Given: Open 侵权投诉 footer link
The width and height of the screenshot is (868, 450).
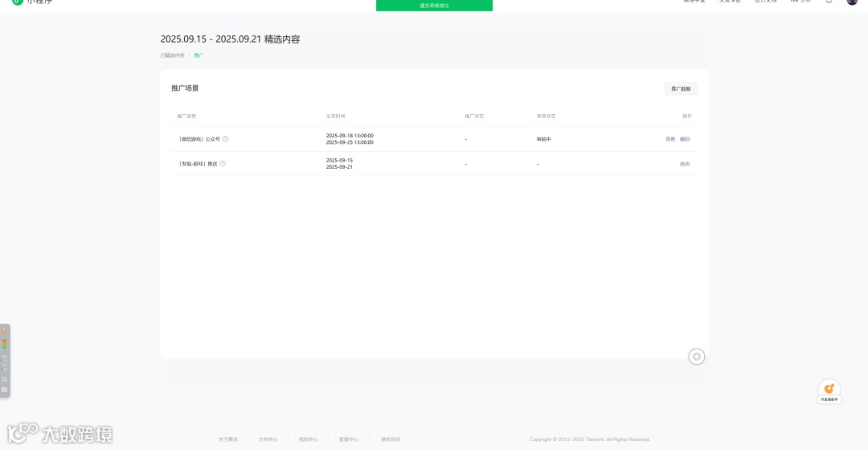Looking at the screenshot, I should [x=391, y=440].
